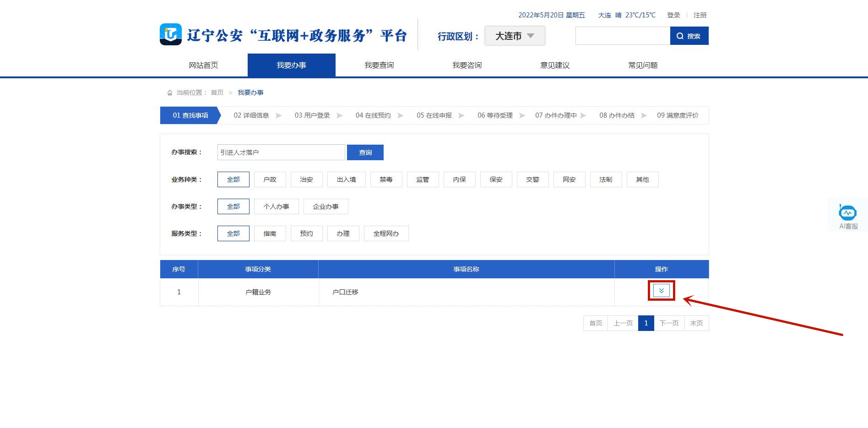Select 全程网办 service filter
Image resolution: width=868 pixels, height=428 pixels.
coord(386,233)
